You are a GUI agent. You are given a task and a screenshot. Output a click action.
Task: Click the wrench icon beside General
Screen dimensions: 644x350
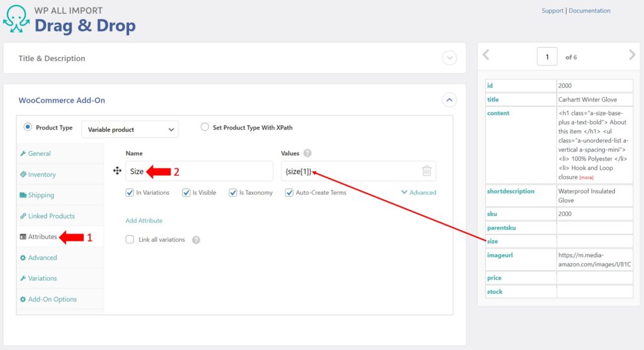(x=23, y=153)
